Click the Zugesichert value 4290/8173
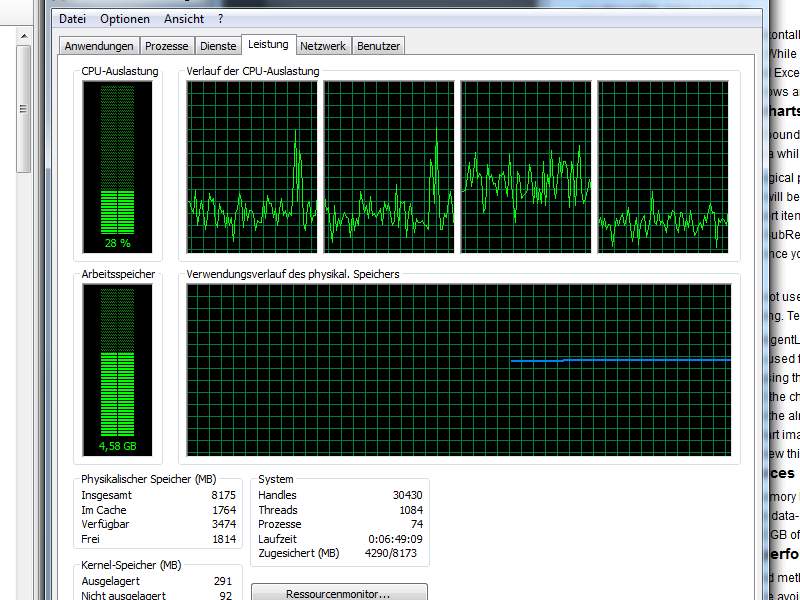Viewport: 800px width, 600px height. point(391,554)
